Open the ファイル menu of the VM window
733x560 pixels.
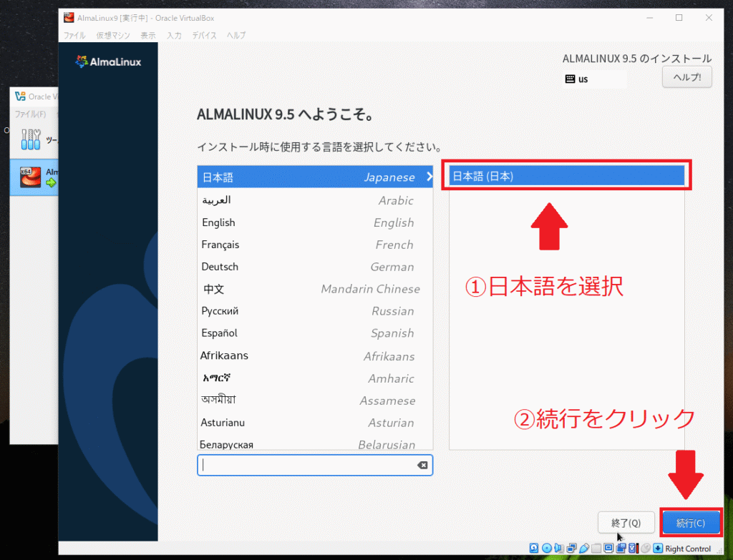(74, 36)
